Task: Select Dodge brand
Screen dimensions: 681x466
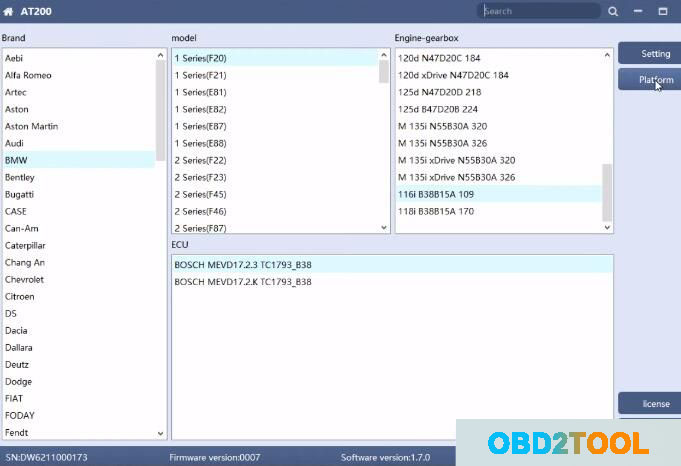Action: (79, 381)
